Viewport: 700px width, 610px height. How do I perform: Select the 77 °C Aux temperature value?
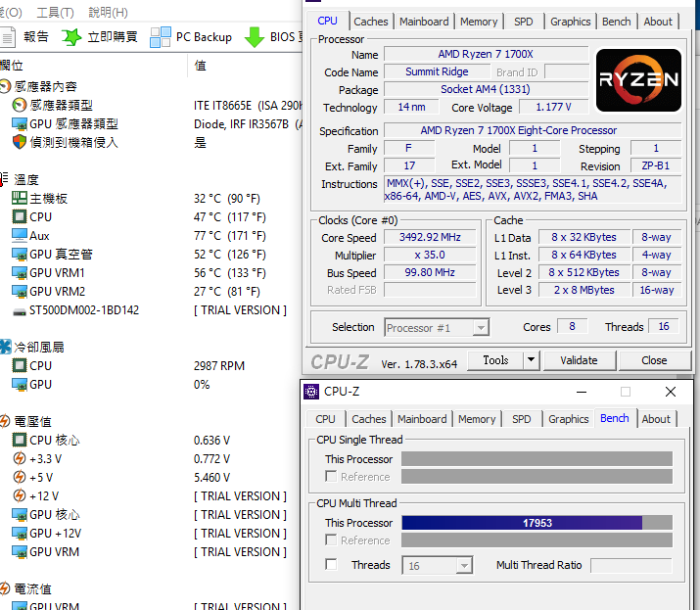tap(229, 236)
